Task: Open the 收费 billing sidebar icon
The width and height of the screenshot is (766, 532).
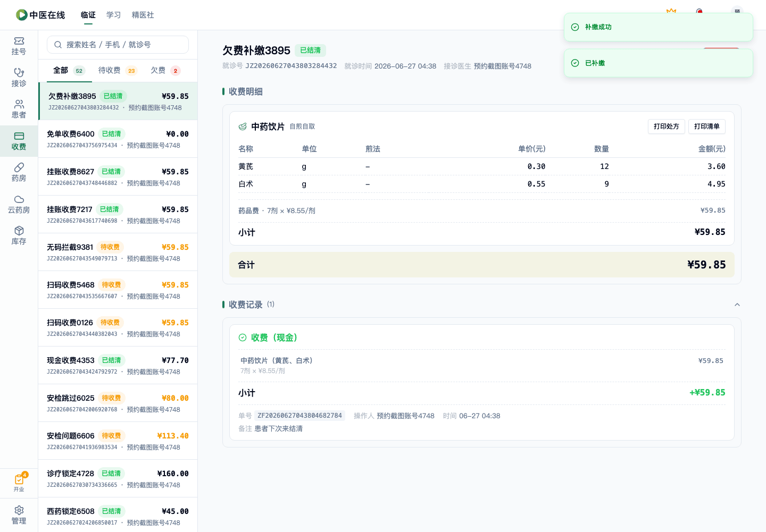Action: 19,141
